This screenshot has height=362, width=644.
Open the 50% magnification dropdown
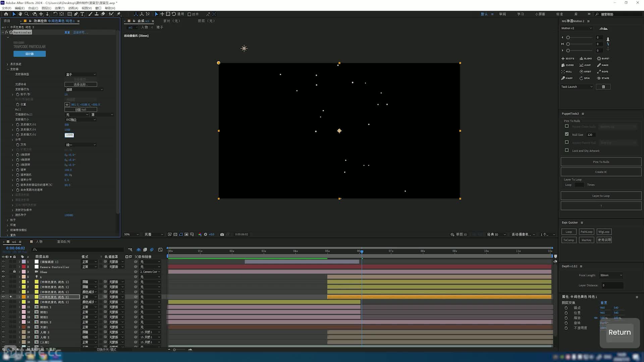(x=131, y=235)
